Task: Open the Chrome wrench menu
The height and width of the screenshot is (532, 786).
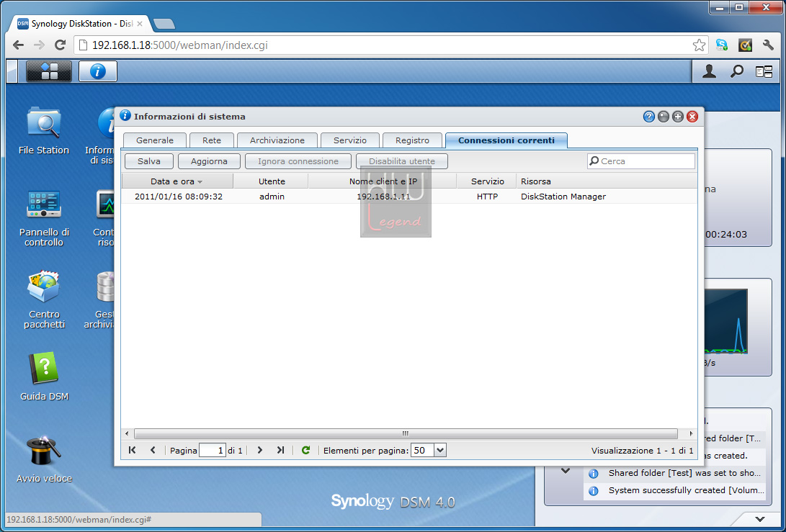Action: [768, 45]
